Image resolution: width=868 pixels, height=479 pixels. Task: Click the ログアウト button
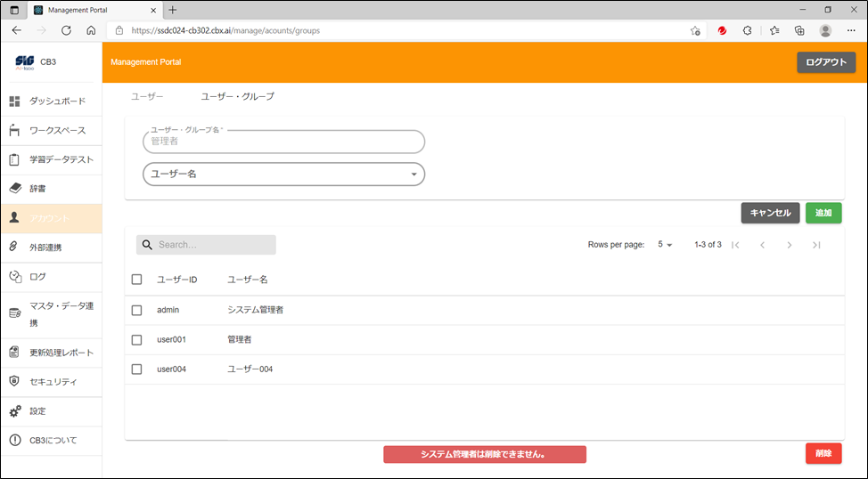point(825,62)
